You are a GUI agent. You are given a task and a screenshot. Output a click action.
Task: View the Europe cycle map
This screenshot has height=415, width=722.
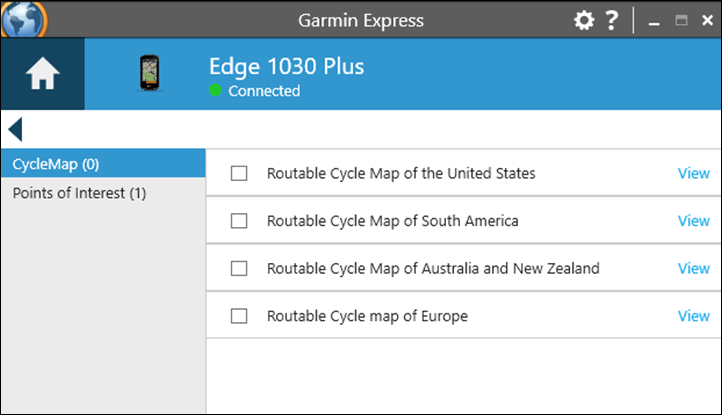[693, 316]
